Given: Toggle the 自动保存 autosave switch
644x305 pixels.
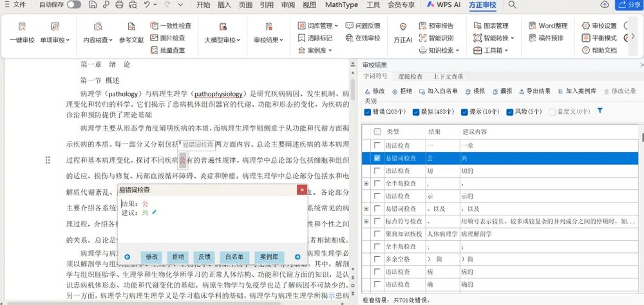Looking at the screenshot, I should coord(73,5).
